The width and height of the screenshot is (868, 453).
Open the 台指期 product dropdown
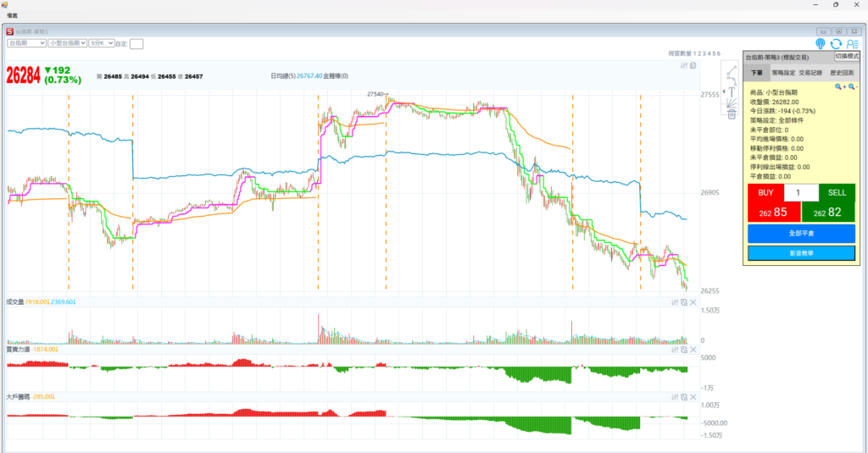(25, 42)
